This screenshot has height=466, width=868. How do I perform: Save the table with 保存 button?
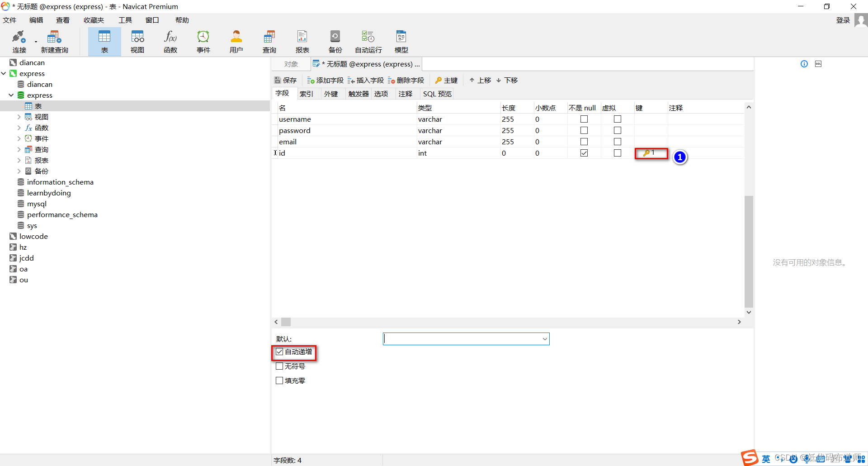coord(285,80)
